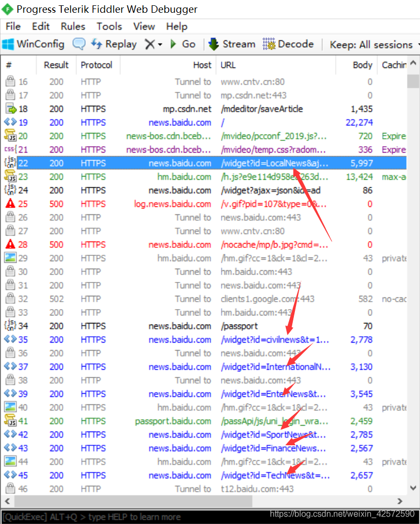Select the passport.baidu.com host cell
Screen dimensions: 420x524
coord(173,421)
